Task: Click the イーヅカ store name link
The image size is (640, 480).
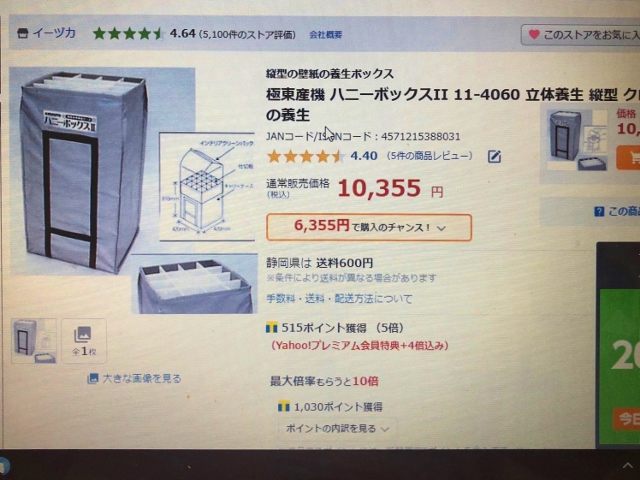Action: point(54,33)
